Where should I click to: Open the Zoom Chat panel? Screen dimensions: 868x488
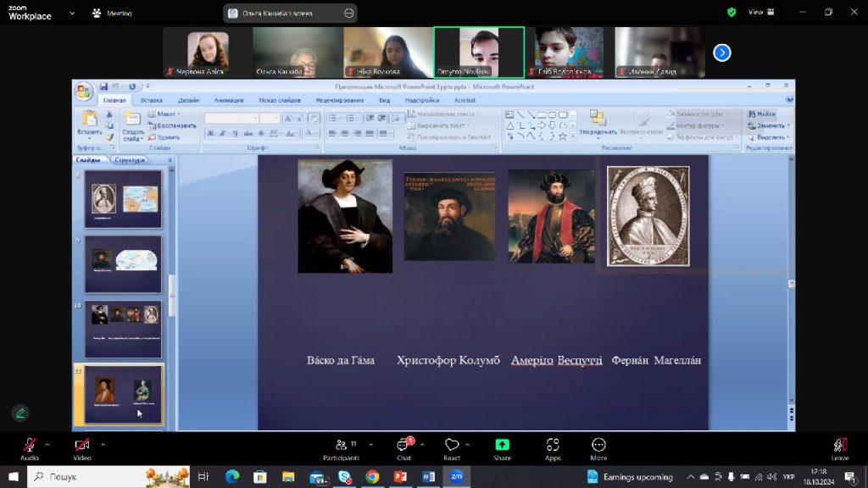point(404,449)
